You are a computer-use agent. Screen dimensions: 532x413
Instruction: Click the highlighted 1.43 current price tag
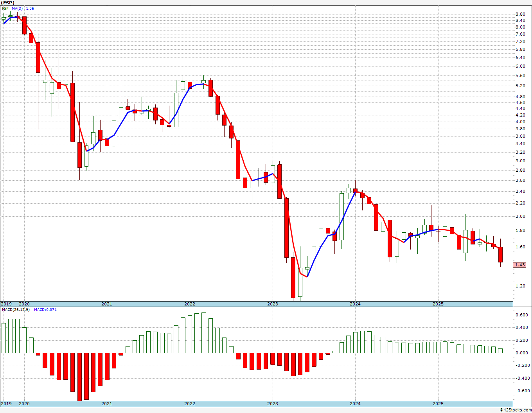click(520, 265)
